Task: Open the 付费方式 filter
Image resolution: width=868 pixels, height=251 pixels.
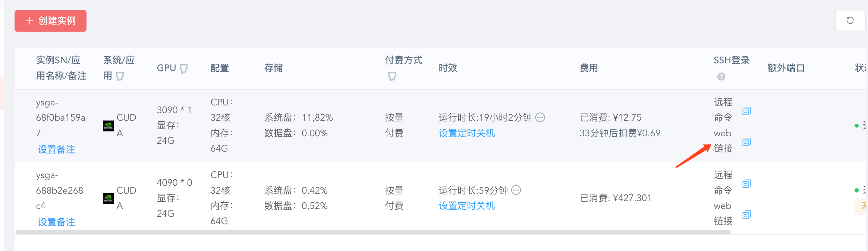Action: [x=392, y=76]
